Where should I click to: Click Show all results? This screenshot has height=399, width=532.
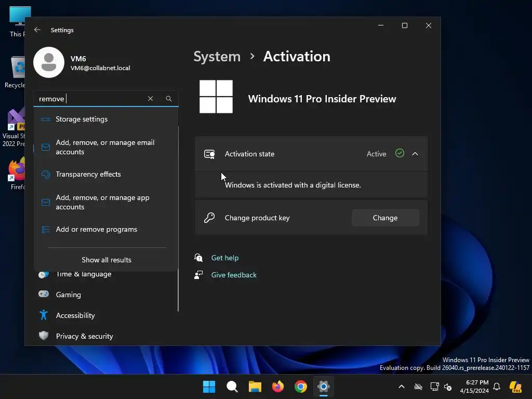(106, 260)
